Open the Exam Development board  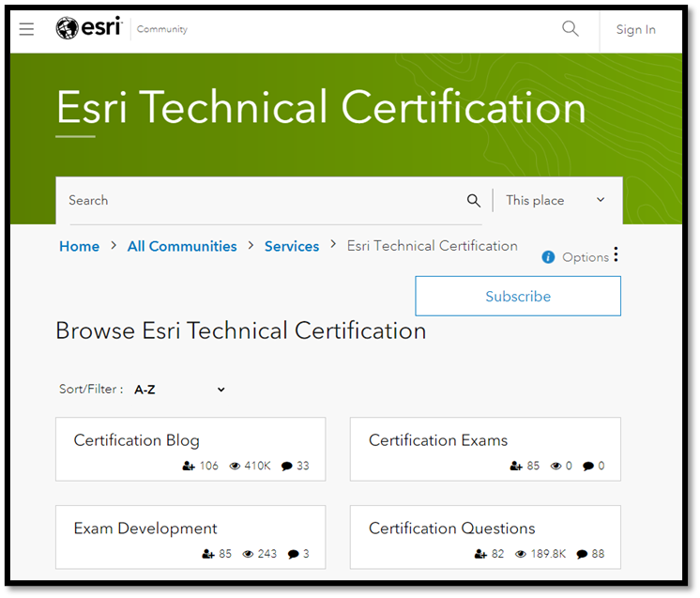(145, 529)
